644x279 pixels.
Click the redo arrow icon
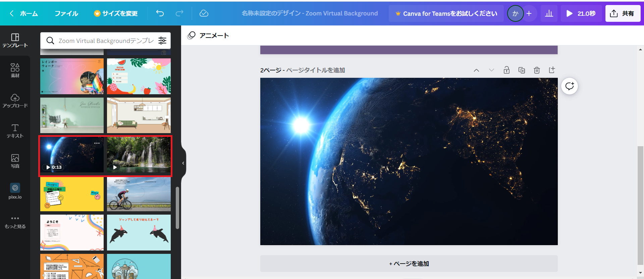179,13
